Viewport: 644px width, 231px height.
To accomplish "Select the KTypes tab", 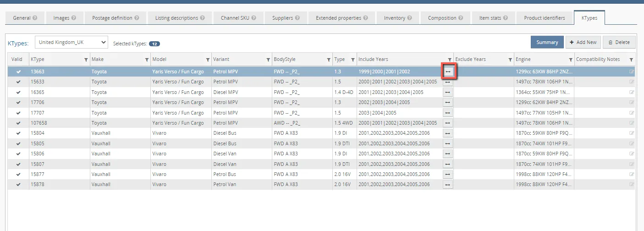I will [x=589, y=18].
